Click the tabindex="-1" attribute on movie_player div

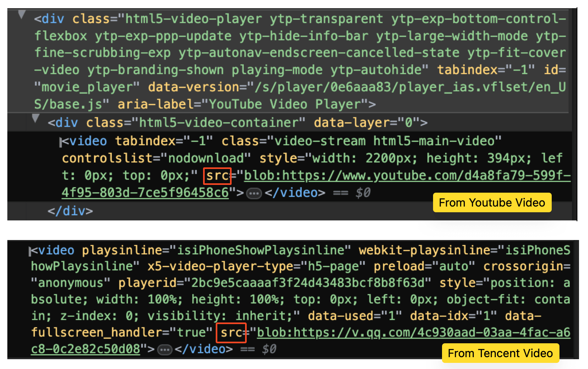[x=486, y=70]
